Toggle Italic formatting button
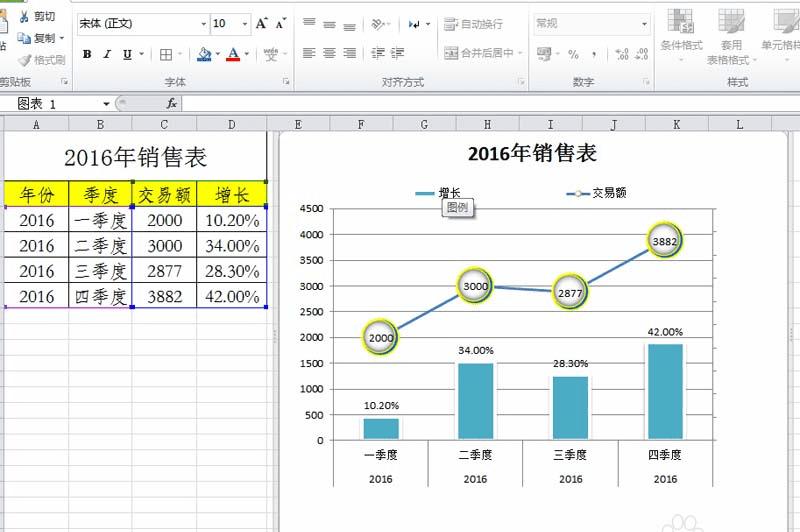 click(107, 54)
